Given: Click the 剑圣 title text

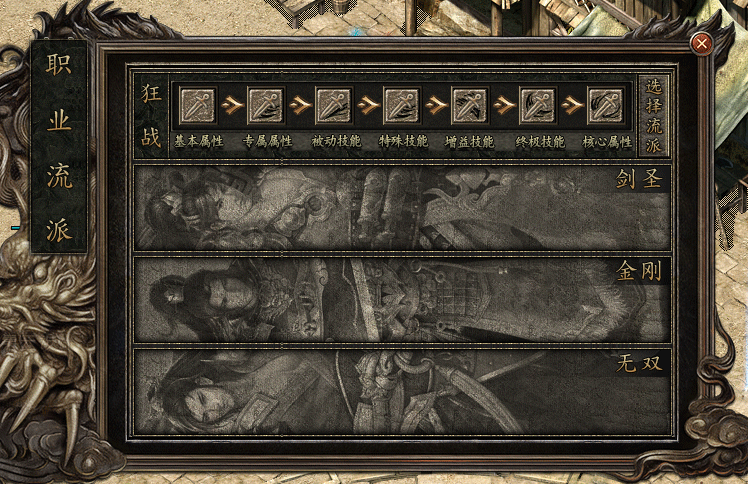Looking at the screenshot, I should click(x=639, y=179).
